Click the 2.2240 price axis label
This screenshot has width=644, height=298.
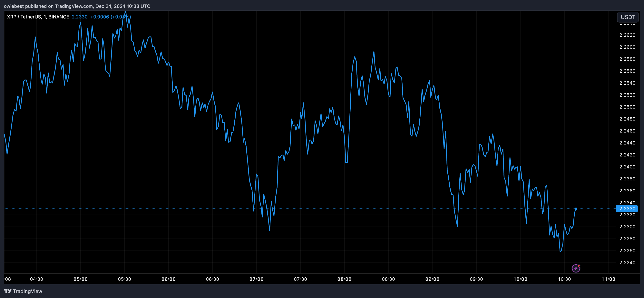coord(627,263)
